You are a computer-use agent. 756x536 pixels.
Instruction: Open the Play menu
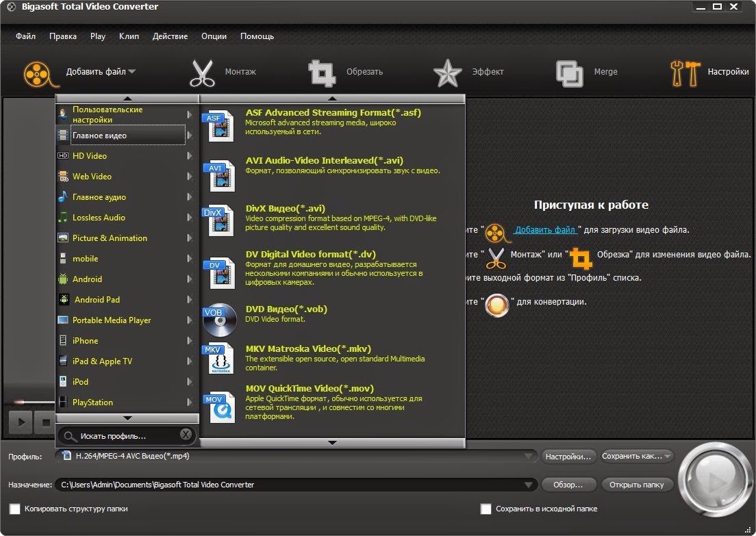coord(98,36)
